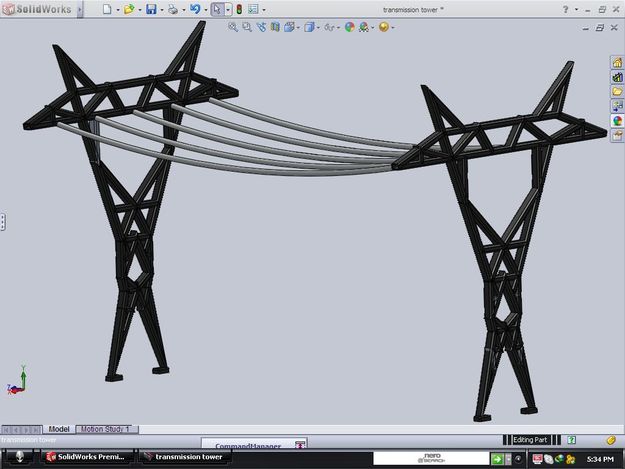Screen dimensions: 625x469
Task: Open the Hide/Show Items glasses icon
Action: click(x=329, y=27)
